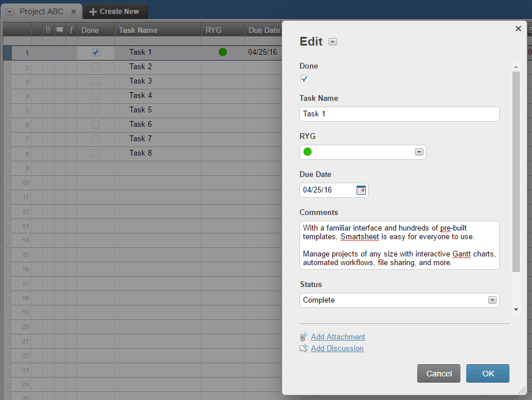Open the Add Attachment link
Viewport: 532px width, 400px height.
tap(338, 337)
